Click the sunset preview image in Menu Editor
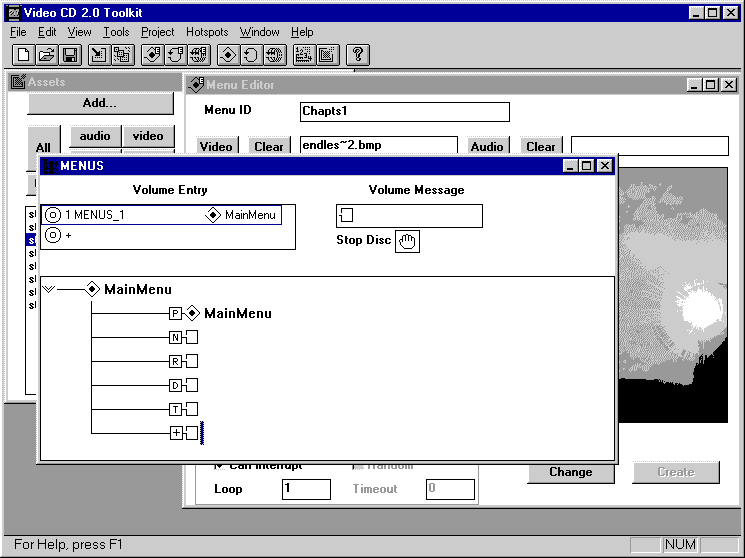The height and width of the screenshot is (558, 745). (x=673, y=295)
